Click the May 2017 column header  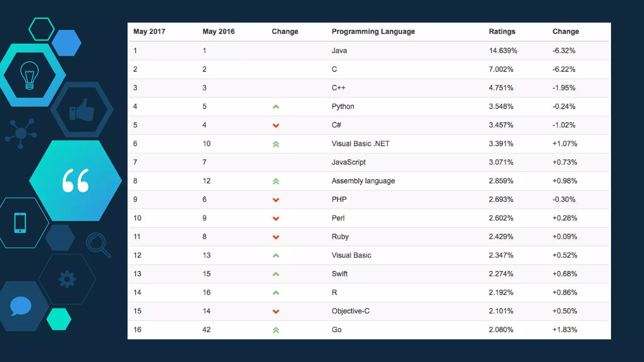(x=149, y=31)
